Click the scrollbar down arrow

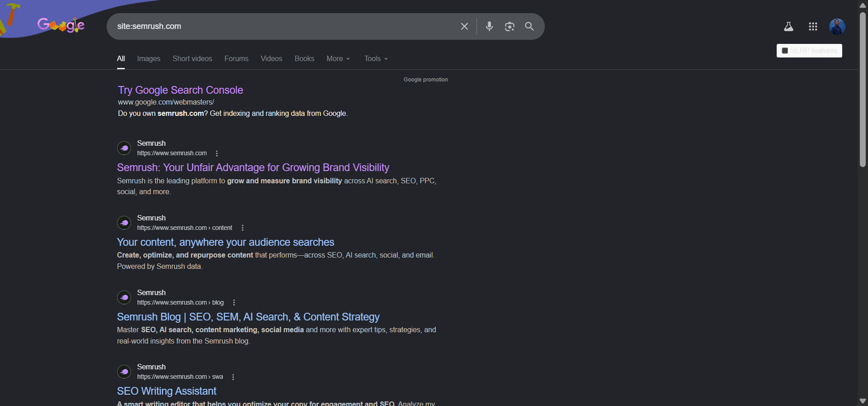(x=863, y=401)
